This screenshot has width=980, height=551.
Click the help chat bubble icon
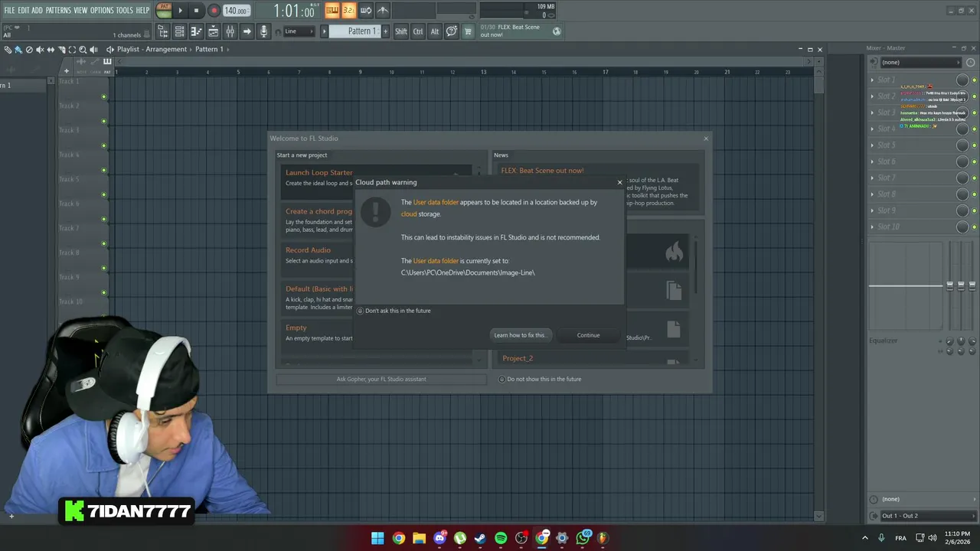[x=451, y=31]
